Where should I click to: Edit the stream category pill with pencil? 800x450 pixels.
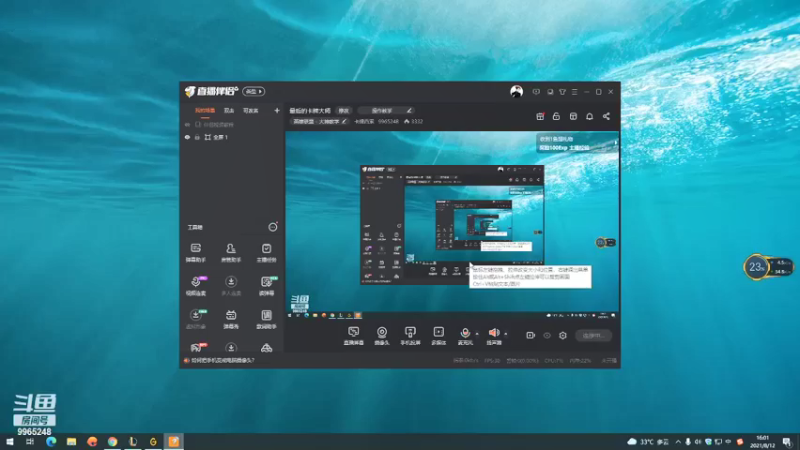point(320,121)
